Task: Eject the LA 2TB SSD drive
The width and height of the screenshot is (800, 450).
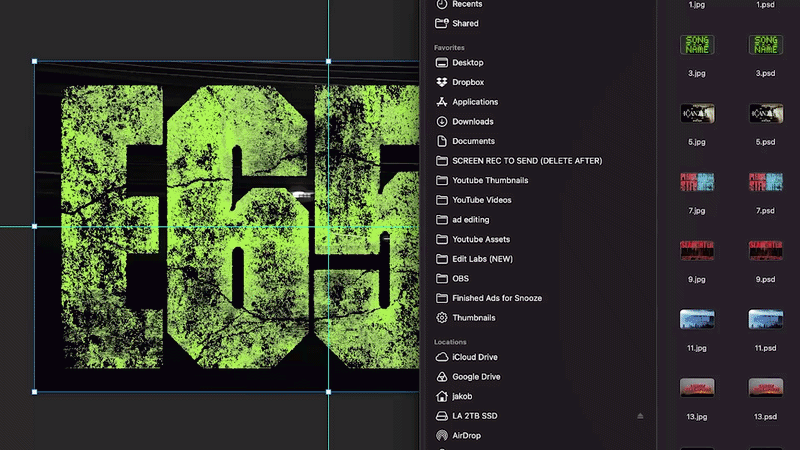Action: [x=640, y=416]
